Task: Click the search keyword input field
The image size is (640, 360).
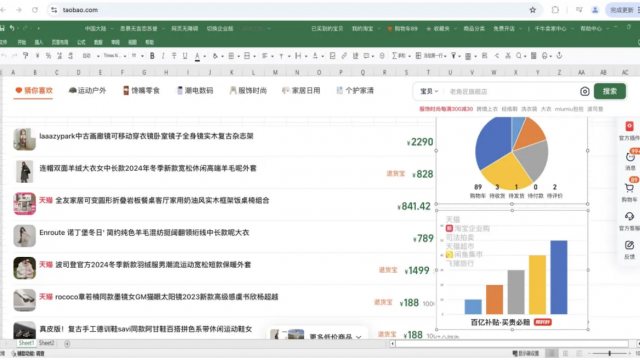Action: pos(512,91)
